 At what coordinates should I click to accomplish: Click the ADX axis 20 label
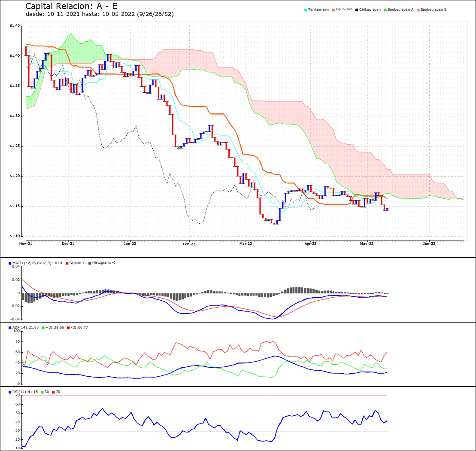(x=18, y=373)
